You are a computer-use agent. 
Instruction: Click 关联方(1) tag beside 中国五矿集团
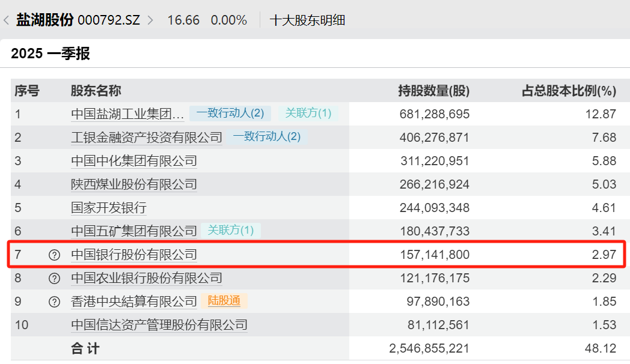point(231,231)
